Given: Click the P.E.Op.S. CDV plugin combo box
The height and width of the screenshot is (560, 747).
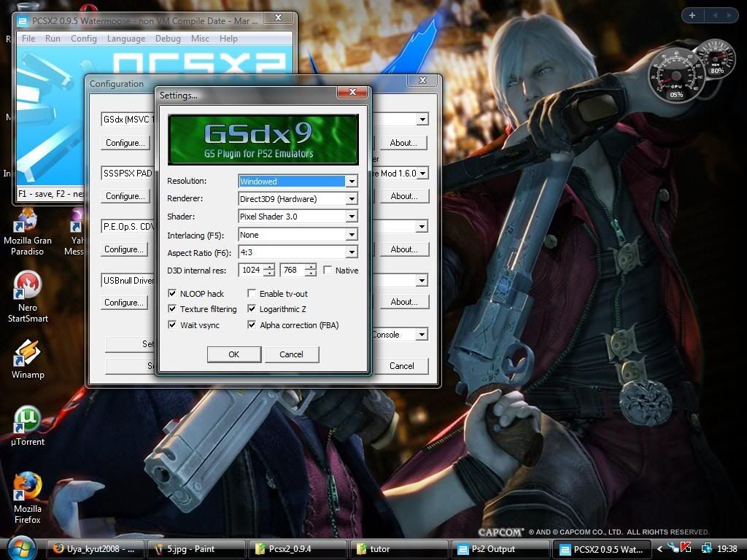Looking at the screenshot, I should point(128,226).
